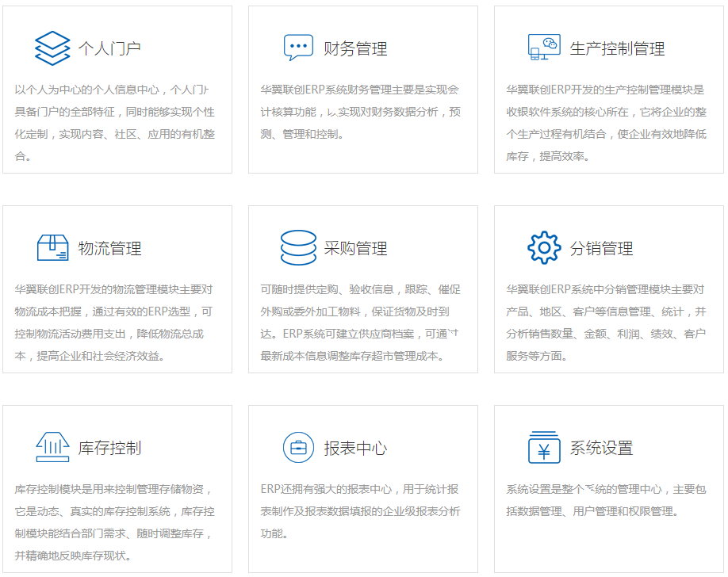The height and width of the screenshot is (577, 728).
Task: Open the 财务管理 title link
Action: click(355, 49)
